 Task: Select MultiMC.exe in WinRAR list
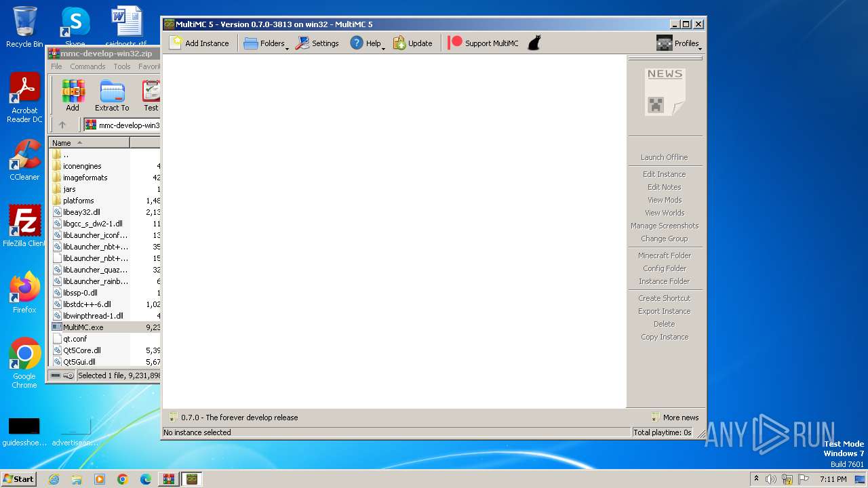coord(83,327)
